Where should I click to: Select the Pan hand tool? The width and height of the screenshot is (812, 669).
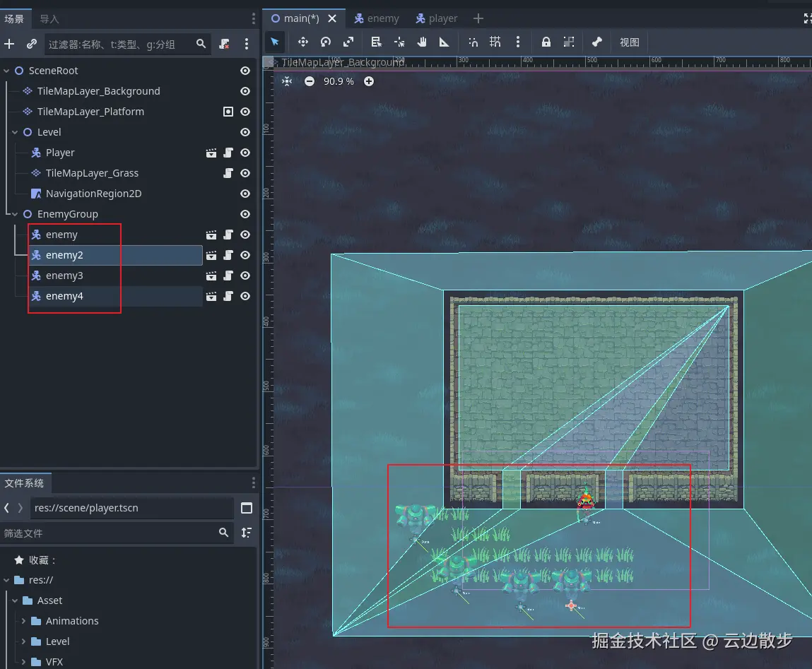tap(422, 42)
